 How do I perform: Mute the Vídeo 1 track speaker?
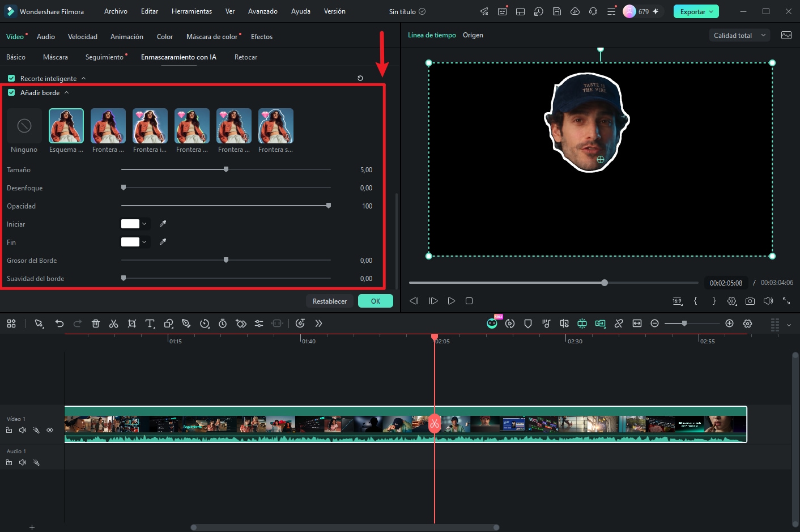tap(23, 430)
